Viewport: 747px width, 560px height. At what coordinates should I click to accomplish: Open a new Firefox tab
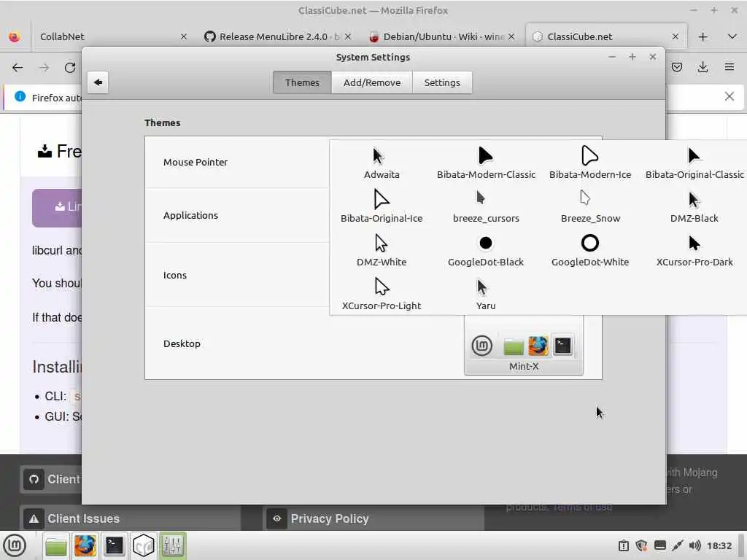click(x=703, y=36)
